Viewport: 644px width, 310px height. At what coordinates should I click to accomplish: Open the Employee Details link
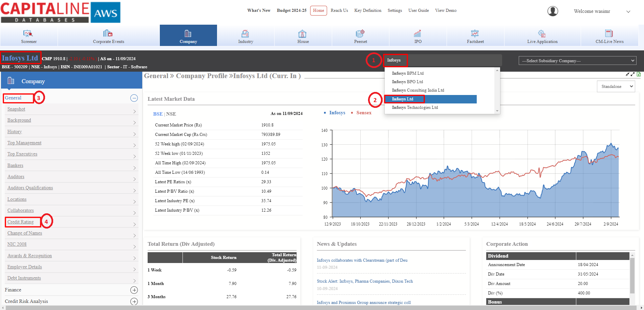coord(25,267)
